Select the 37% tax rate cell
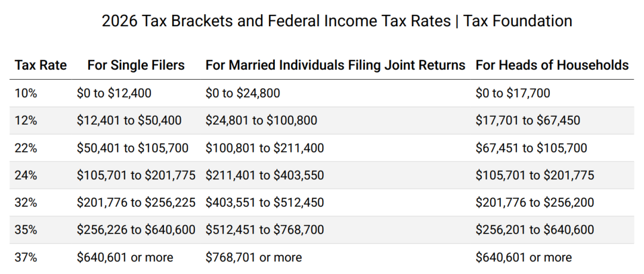The width and height of the screenshot is (644, 274). point(26,257)
